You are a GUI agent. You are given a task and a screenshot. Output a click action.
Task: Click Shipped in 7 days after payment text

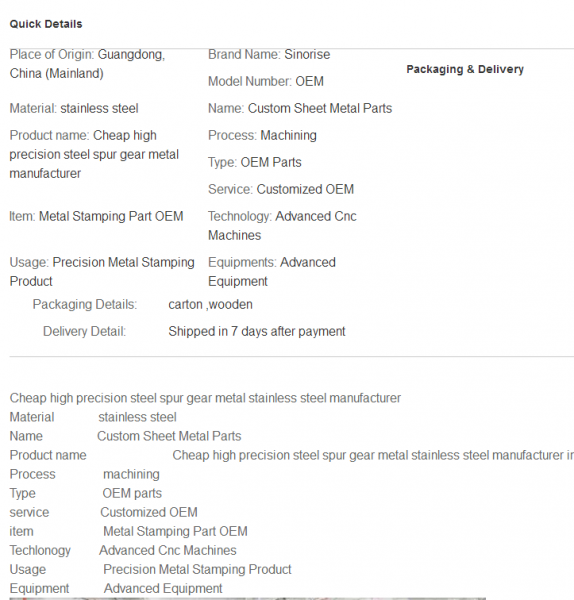(257, 331)
